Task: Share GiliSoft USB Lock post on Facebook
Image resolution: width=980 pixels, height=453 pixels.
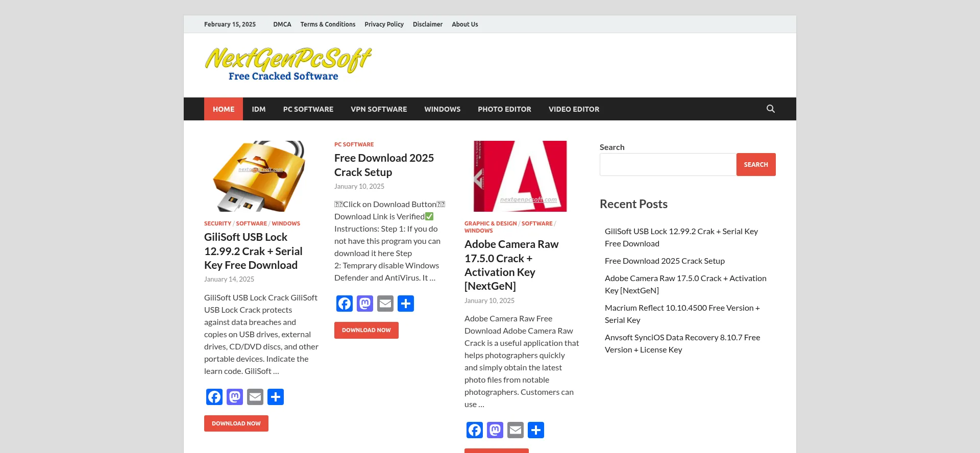Action: coord(214,397)
